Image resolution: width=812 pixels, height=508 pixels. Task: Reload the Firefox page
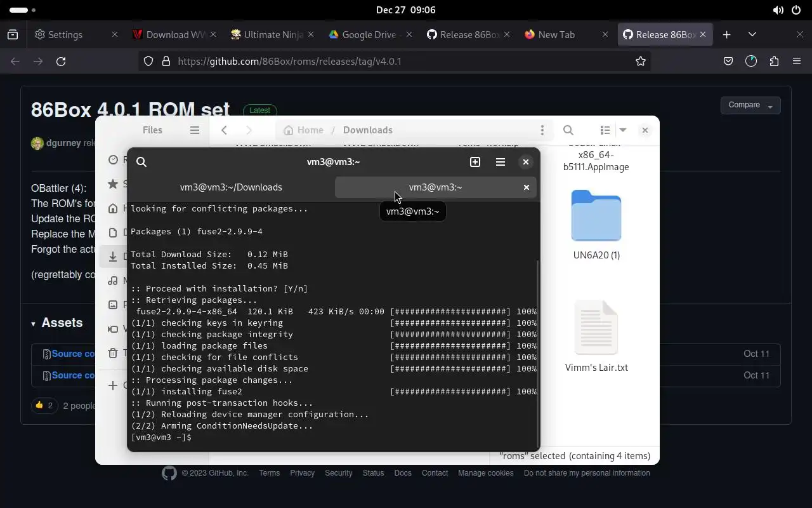(61, 62)
